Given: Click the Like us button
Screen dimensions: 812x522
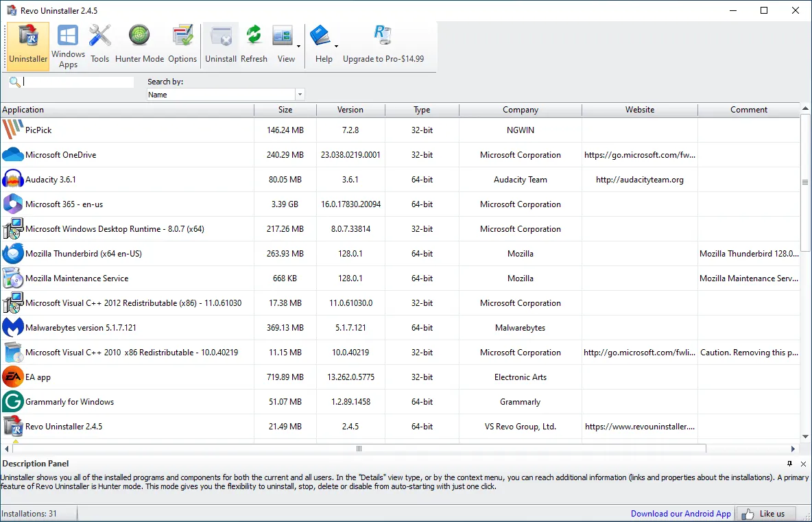Looking at the screenshot, I should (x=766, y=513).
